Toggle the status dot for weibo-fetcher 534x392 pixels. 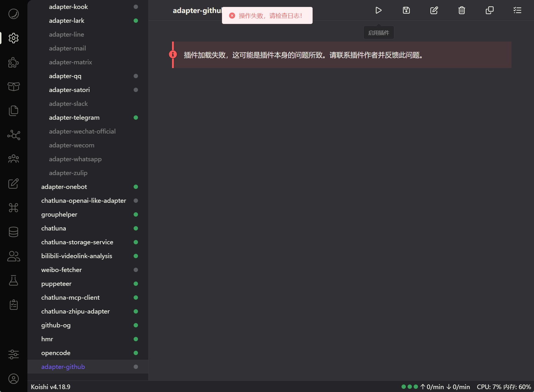click(136, 270)
